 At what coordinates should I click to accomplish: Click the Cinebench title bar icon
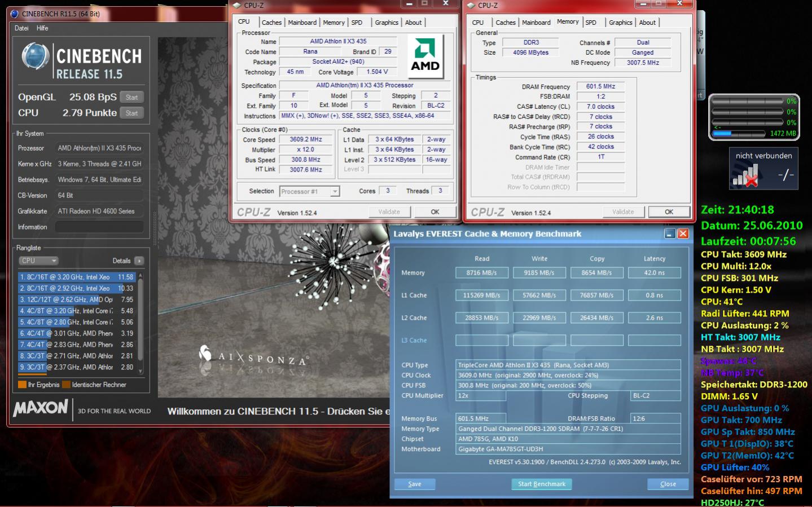(15, 14)
